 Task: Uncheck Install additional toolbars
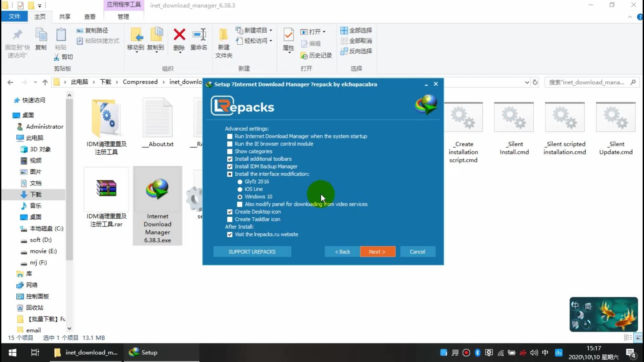coord(230,159)
